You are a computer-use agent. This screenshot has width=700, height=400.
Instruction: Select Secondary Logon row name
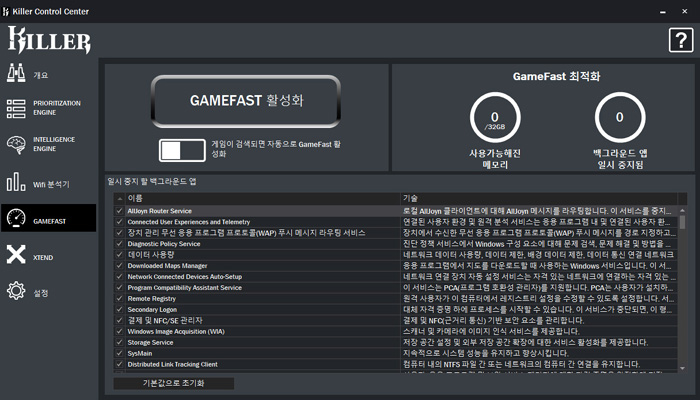tap(152, 310)
